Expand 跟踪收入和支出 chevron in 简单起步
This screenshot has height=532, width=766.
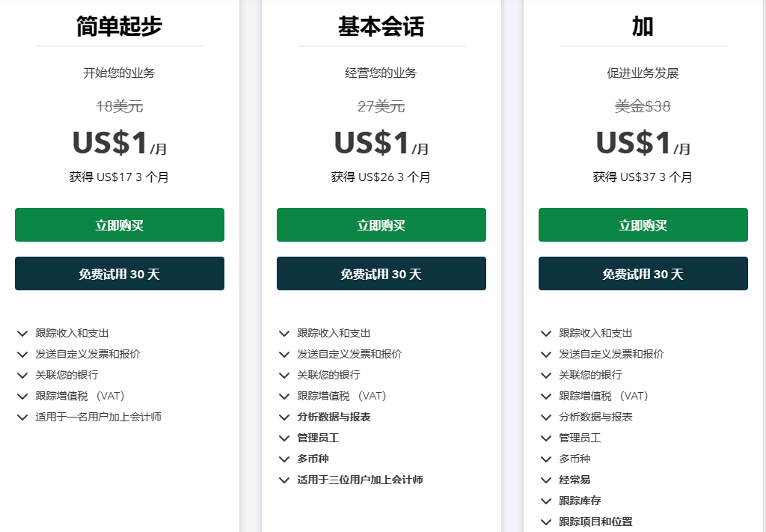click(x=22, y=334)
